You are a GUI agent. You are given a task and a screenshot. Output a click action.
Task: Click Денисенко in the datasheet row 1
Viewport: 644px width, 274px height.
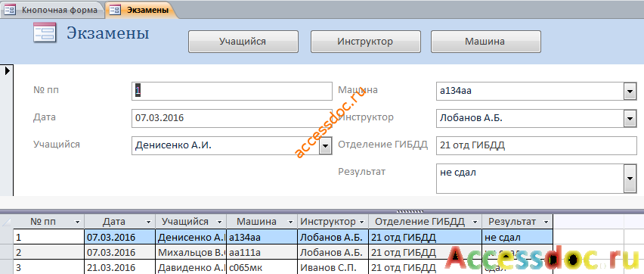tap(191, 238)
